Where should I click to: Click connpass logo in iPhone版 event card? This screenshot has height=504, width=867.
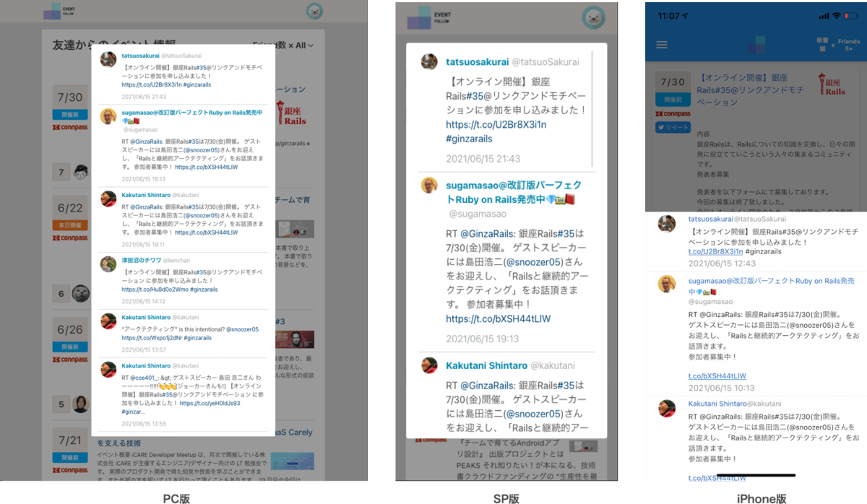673,113
